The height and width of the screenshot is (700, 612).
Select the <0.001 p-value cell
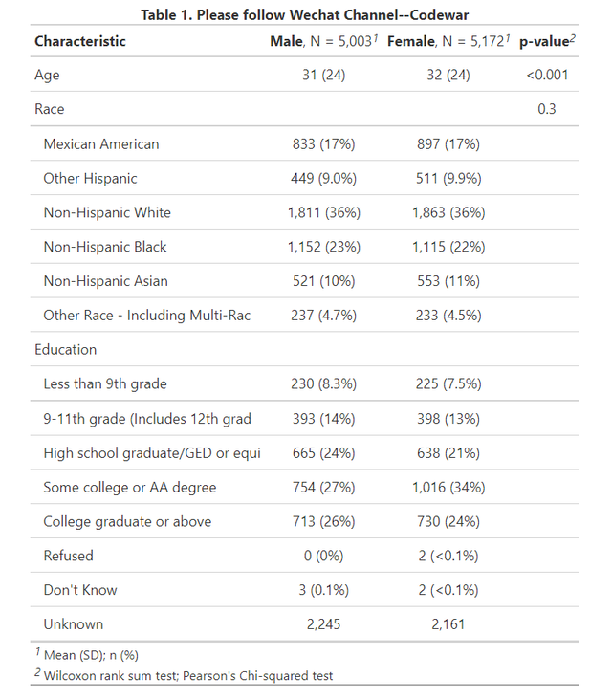click(x=547, y=75)
